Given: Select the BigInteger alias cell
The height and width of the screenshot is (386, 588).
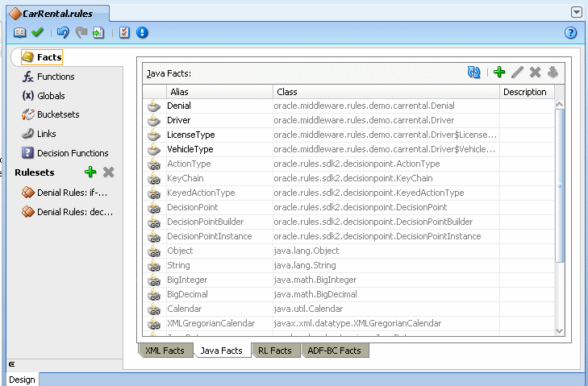Looking at the screenshot, I should point(219,280).
